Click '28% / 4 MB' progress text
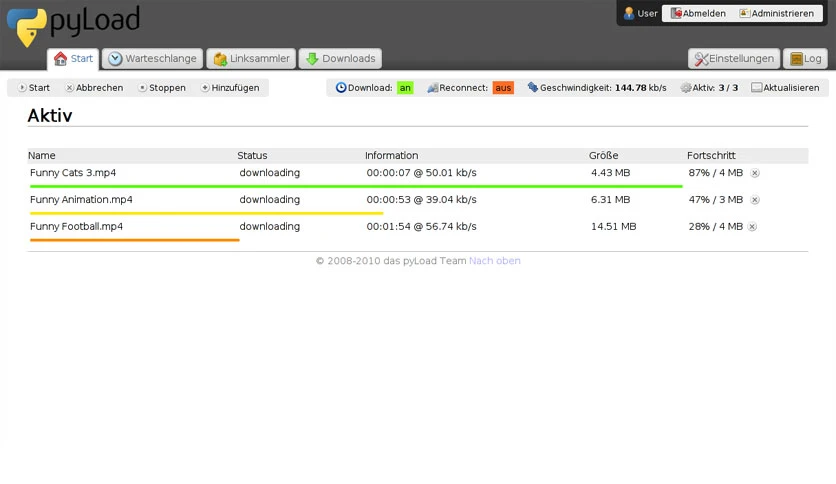This screenshot has width=836, height=484. (716, 227)
